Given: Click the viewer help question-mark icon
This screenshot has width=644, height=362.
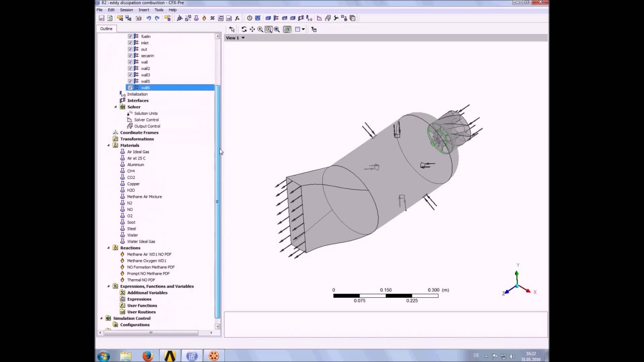Looking at the screenshot, I should (x=314, y=29).
